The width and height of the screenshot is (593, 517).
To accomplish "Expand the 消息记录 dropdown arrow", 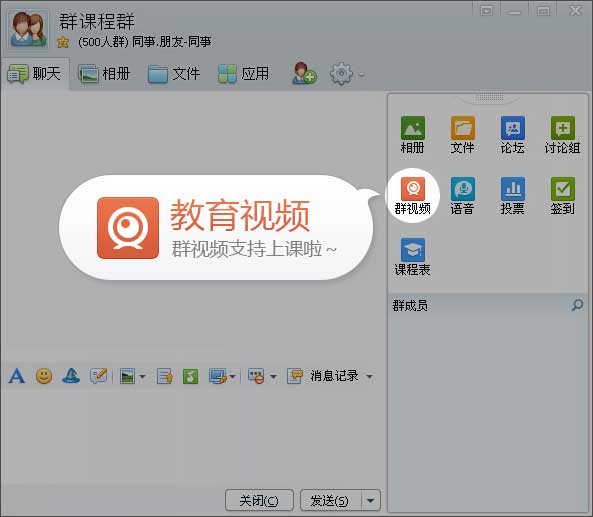I will [x=369, y=377].
